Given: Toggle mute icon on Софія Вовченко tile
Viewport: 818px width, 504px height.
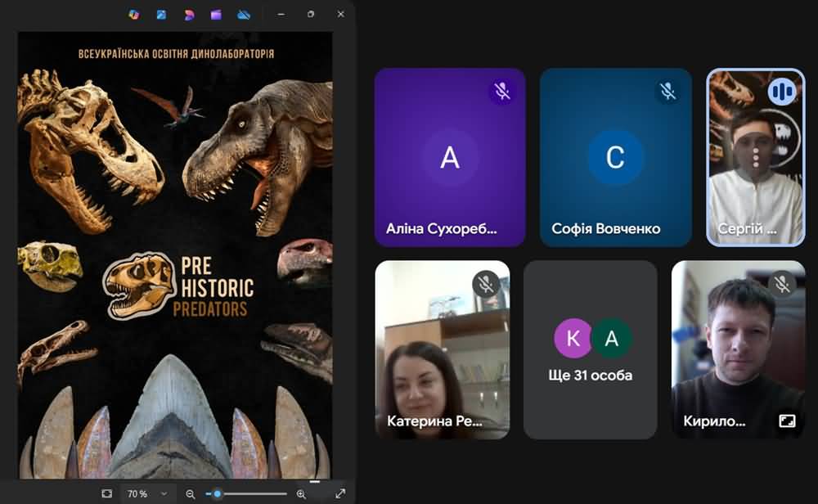Looking at the screenshot, I should [667, 91].
